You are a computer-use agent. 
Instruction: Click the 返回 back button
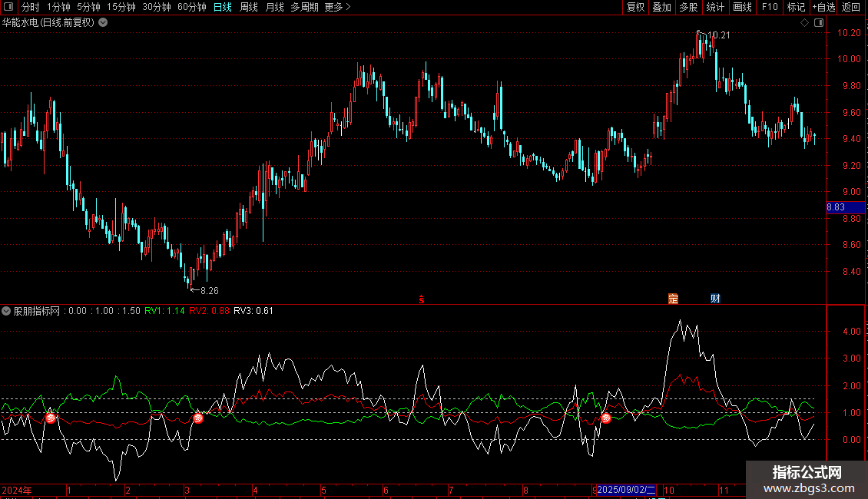click(x=851, y=7)
